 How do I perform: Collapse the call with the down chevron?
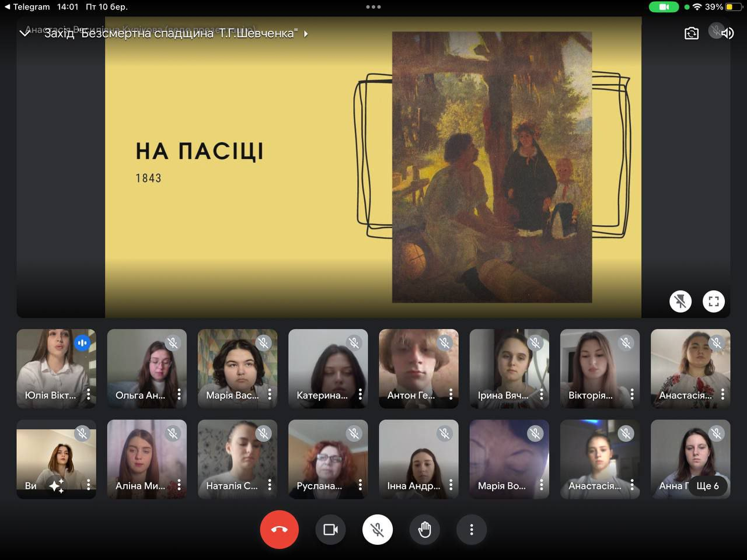point(25,33)
